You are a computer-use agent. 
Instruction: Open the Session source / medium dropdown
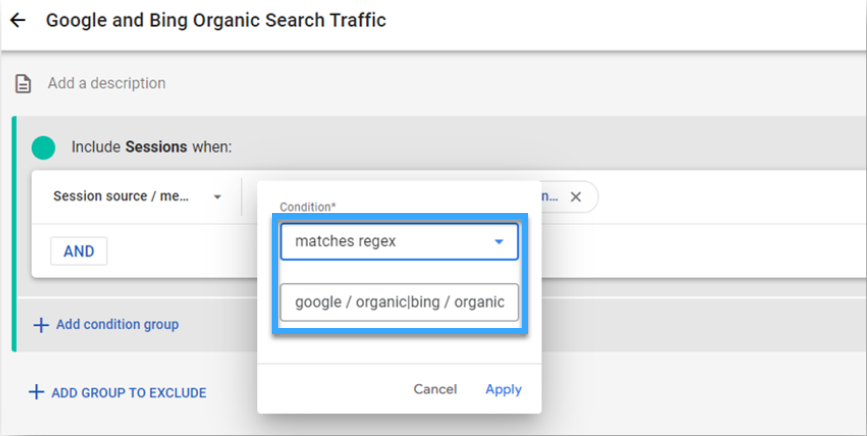pyautogui.click(x=137, y=196)
